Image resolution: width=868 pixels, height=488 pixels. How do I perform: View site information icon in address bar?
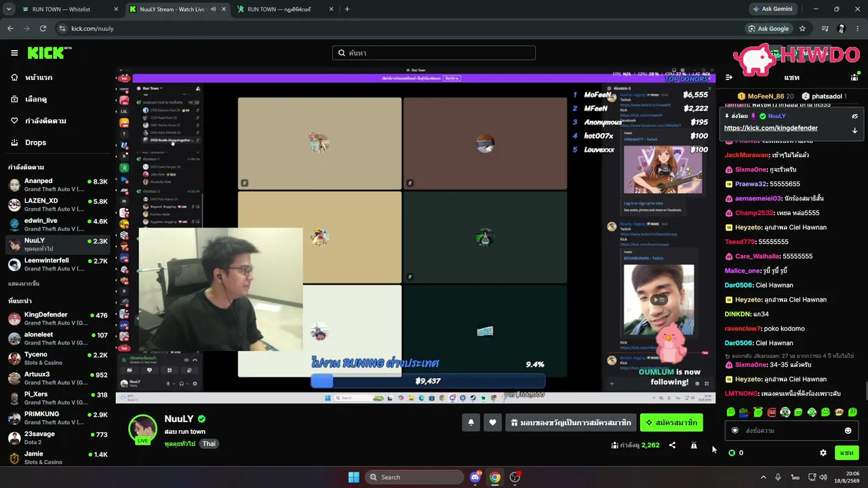click(x=62, y=28)
